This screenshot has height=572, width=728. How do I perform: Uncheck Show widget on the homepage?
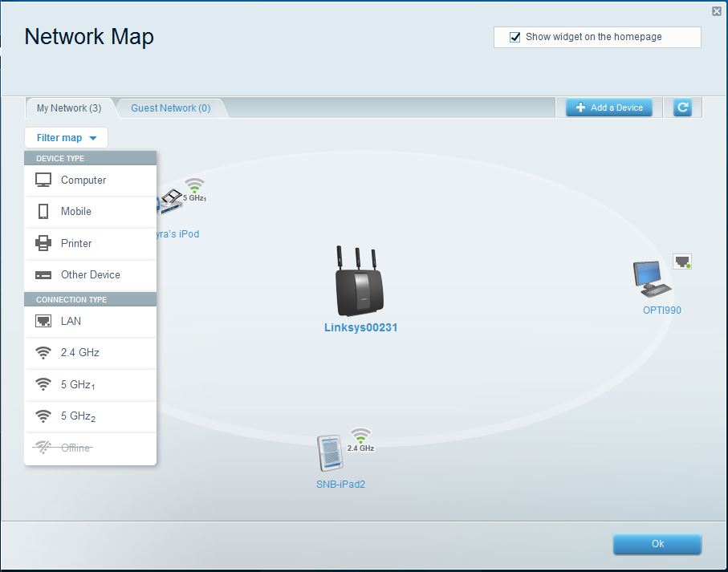[x=514, y=37]
